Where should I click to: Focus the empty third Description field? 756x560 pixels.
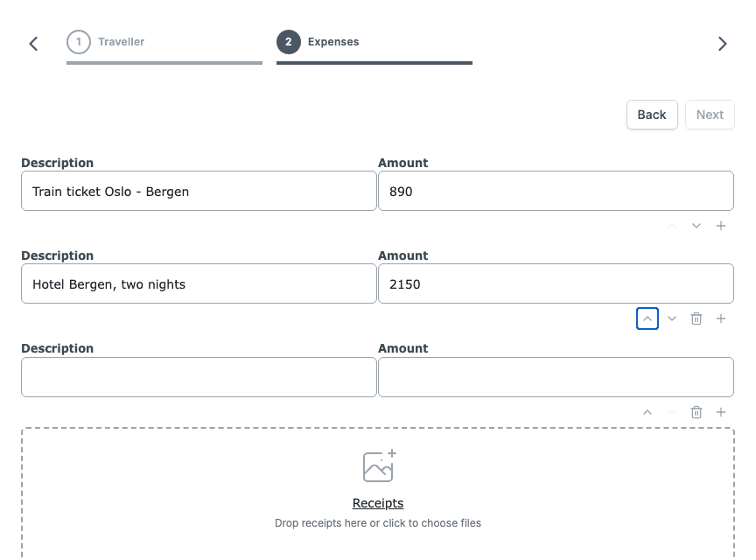coord(199,377)
